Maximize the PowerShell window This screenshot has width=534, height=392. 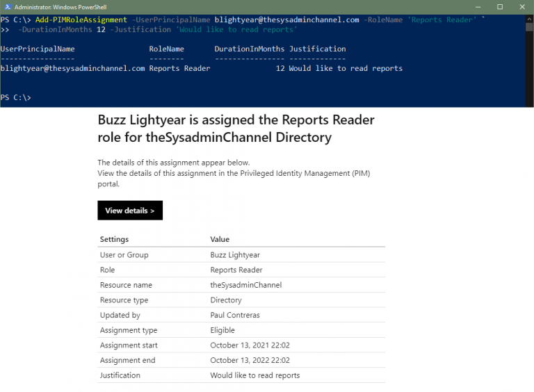500,7
